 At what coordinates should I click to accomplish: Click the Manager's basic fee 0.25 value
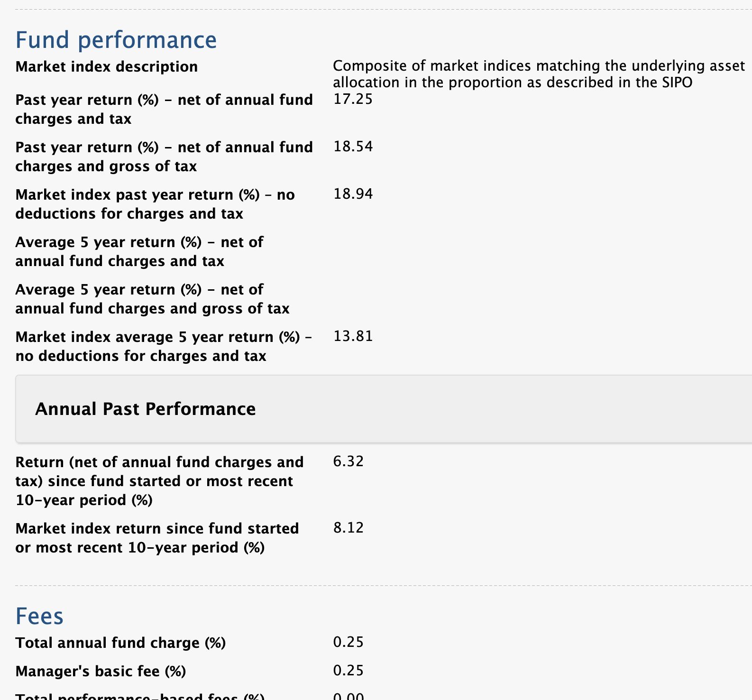[348, 671]
